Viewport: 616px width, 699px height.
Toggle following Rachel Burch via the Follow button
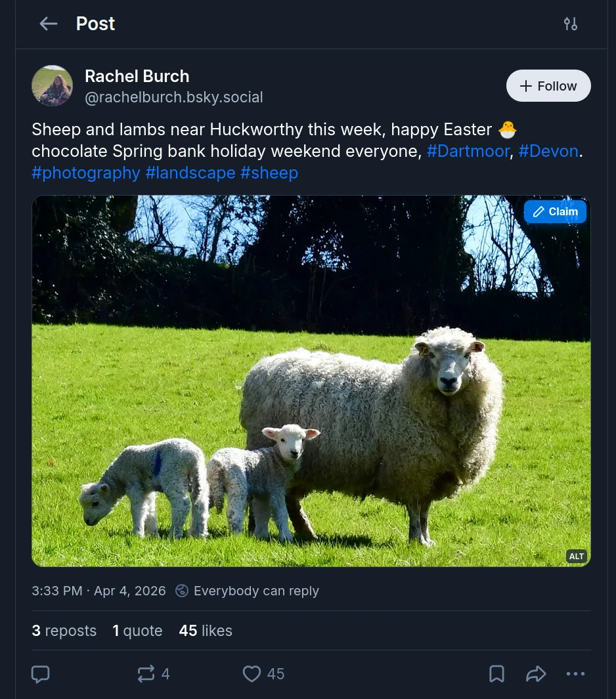coord(548,85)
